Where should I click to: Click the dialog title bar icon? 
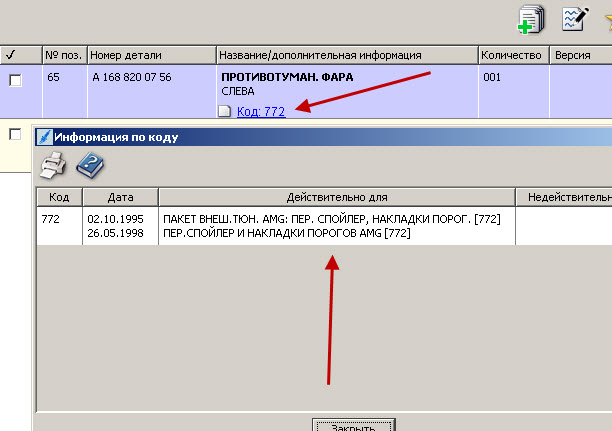(x=44, y=137)
